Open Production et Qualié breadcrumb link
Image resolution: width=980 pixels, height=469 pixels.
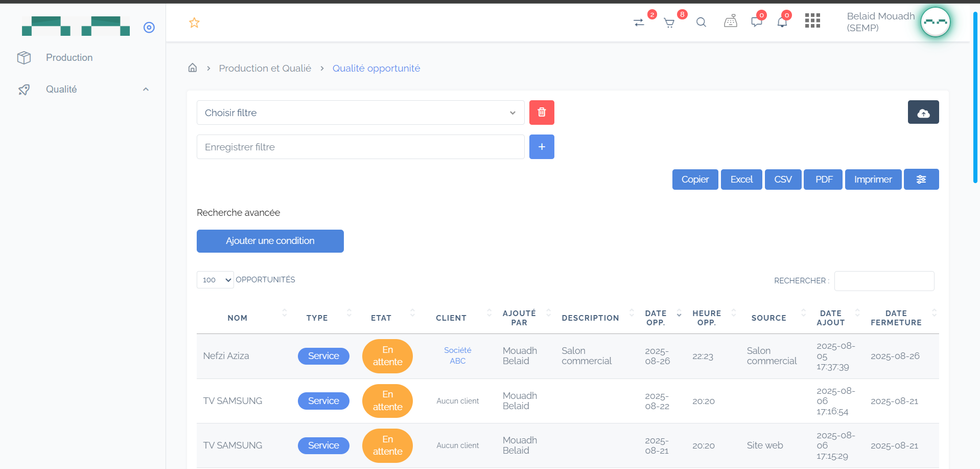click(x=265, y=68)
